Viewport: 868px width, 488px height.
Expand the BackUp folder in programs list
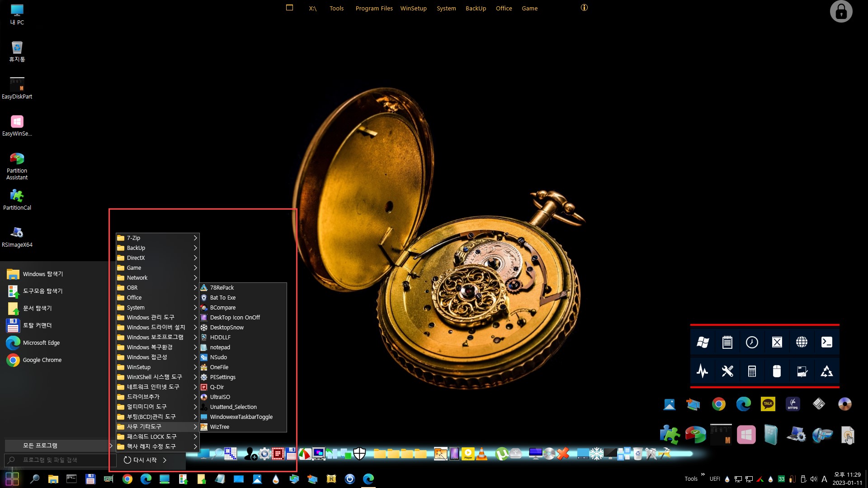[x=157, y=248]
